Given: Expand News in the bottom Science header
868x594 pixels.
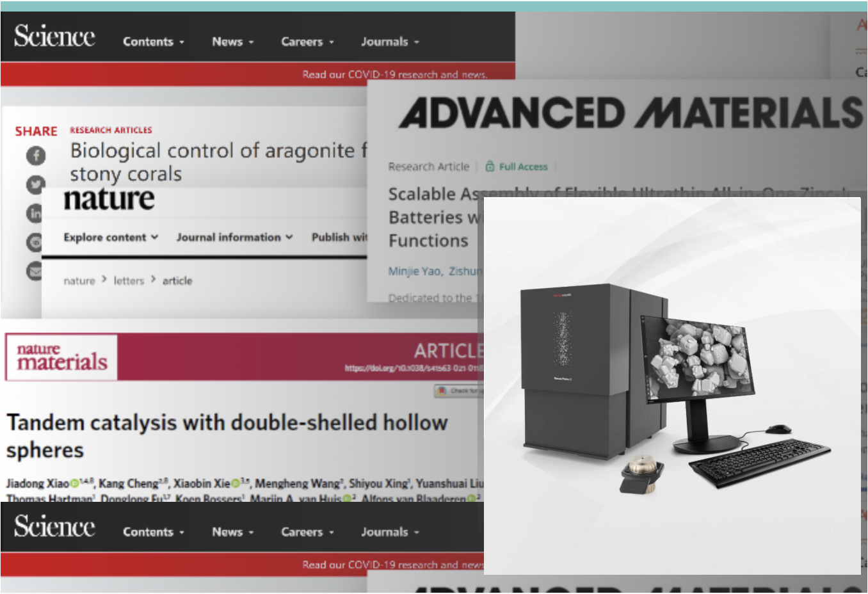Looking at the screenshot, I should pyautogui.click(x=233, y=532).
